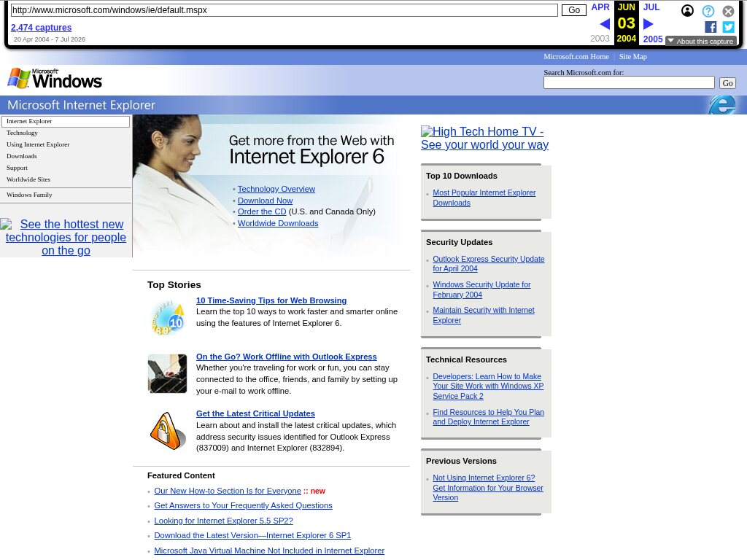Viewport: 747px width, 560px height.
Task: Open the Wayback Machine help icon
Action: [708, 11]
